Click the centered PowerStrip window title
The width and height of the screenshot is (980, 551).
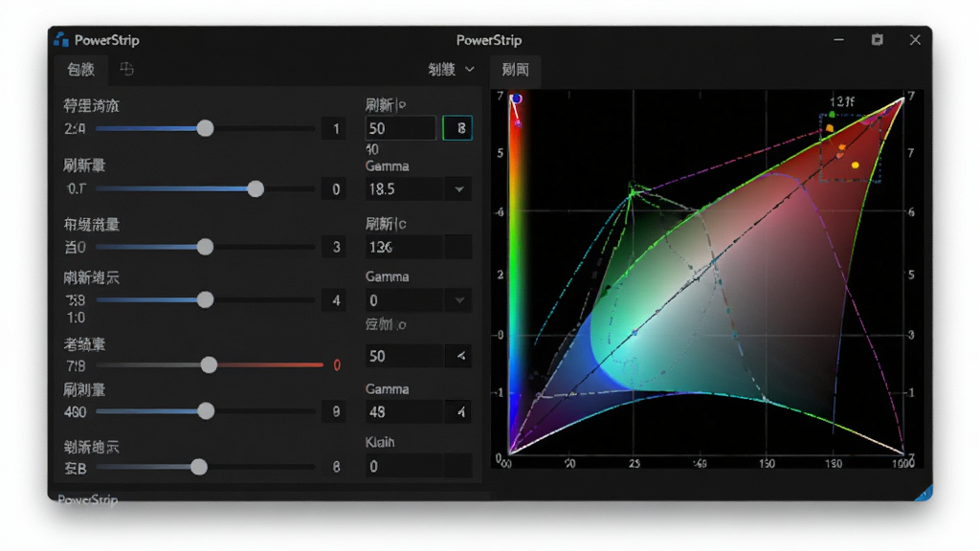tap(489, 40)
